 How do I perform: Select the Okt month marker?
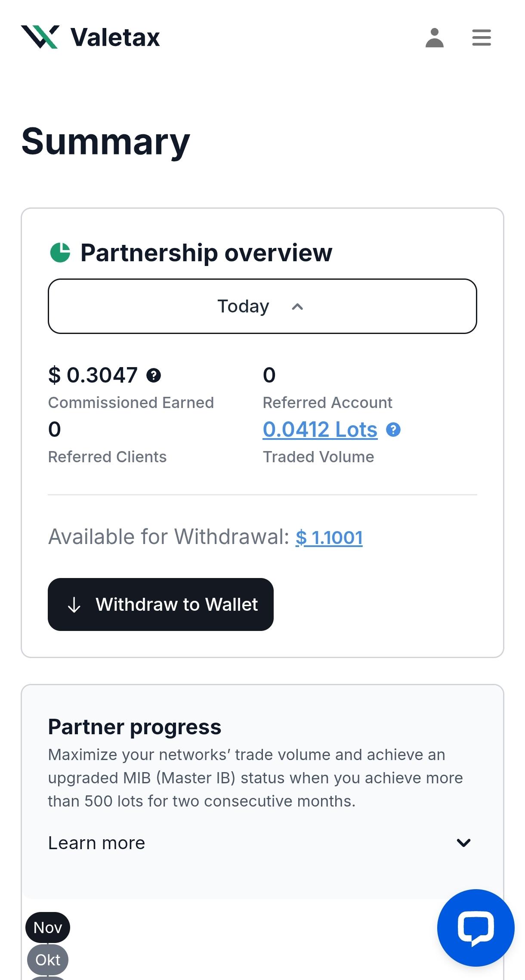point(48,960)
